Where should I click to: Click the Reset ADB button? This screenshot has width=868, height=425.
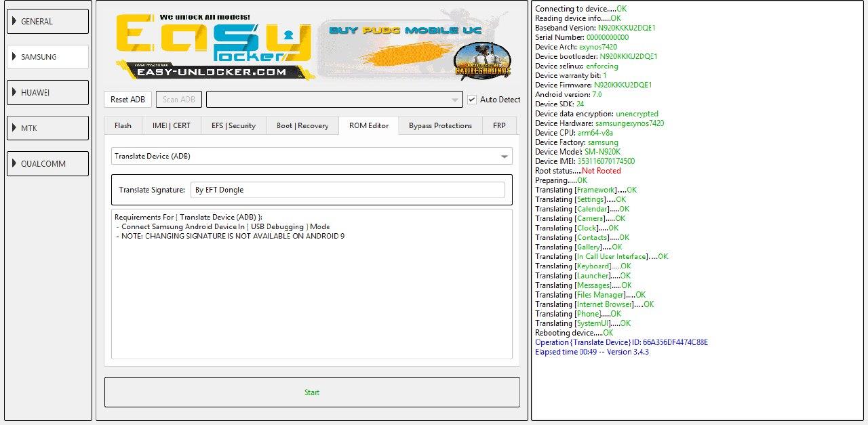(127, 100)
